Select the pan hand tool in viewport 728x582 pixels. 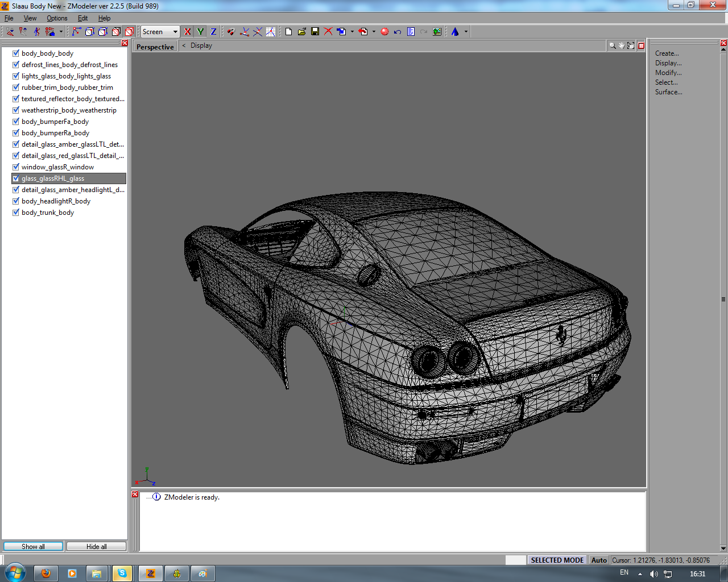(x=622, y=45)
